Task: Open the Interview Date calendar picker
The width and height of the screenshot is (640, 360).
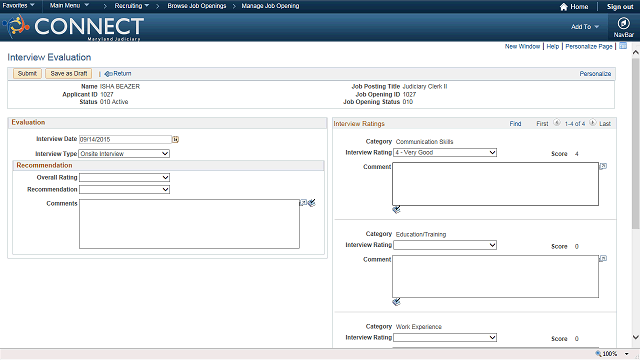Action: 176,140
